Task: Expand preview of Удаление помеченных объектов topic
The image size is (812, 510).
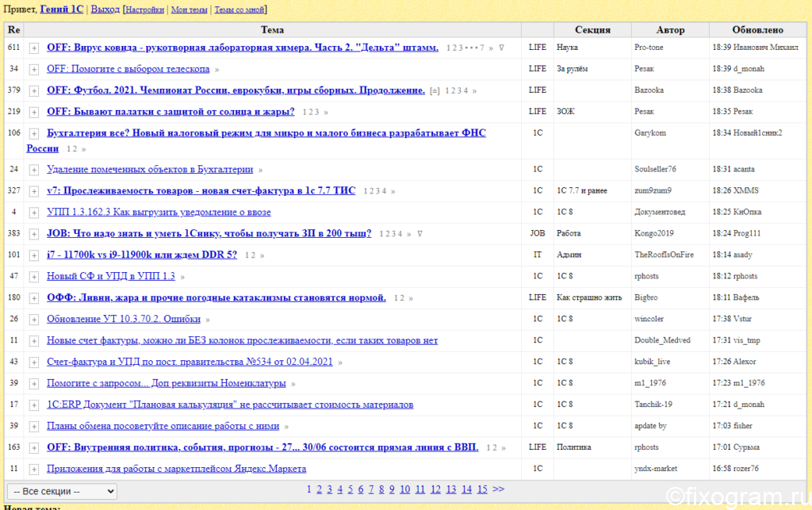Action: pos(33,170)
